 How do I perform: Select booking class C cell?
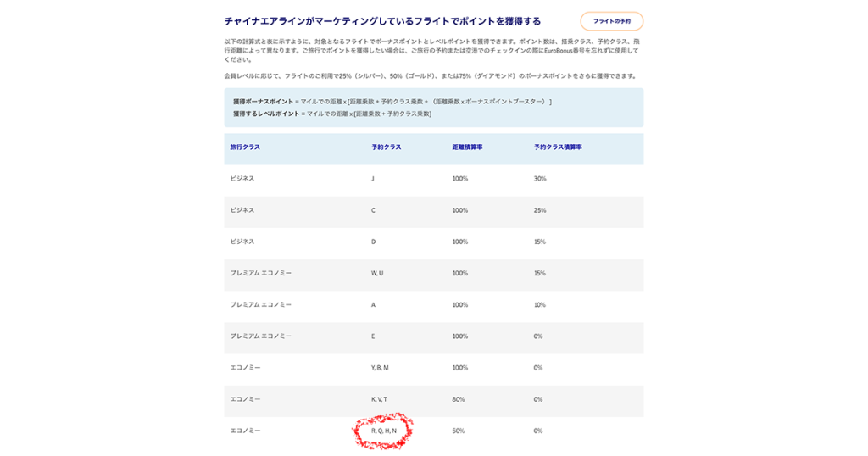pyautogui.click(x=373, y=210)
